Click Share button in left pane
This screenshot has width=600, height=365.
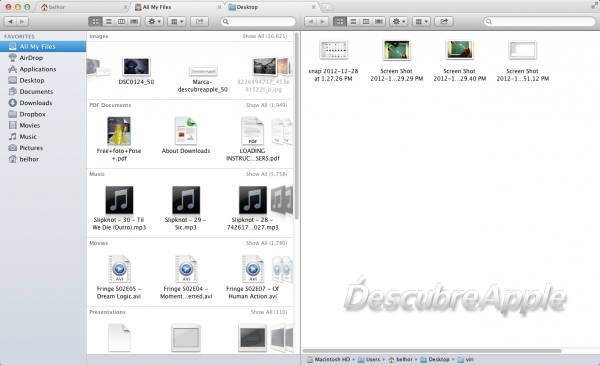click(x=199, y=21)
